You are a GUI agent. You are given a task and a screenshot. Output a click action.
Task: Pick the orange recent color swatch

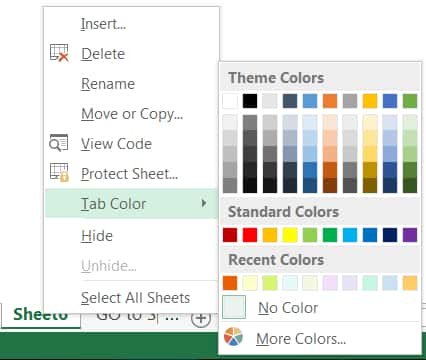pyautogui.click(x=230, y=283)
